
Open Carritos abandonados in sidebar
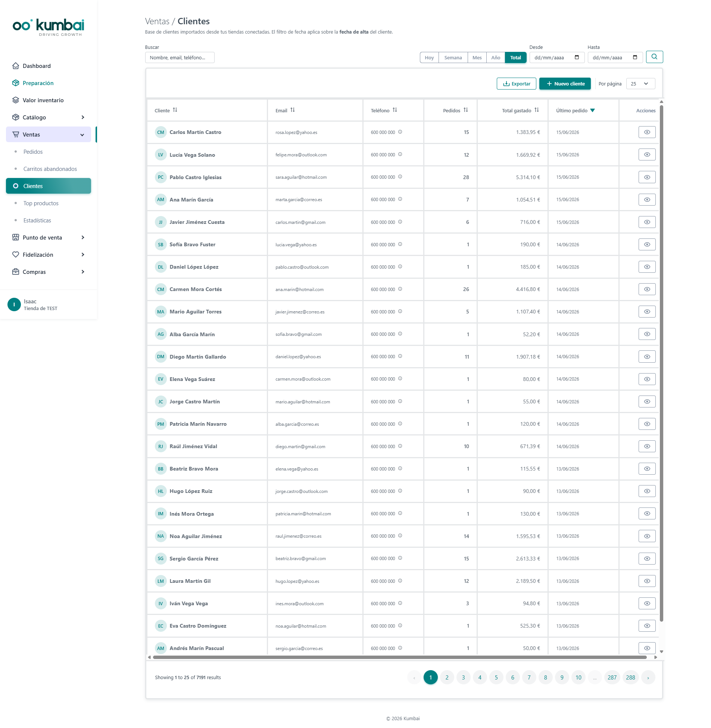tap(50, 169)
